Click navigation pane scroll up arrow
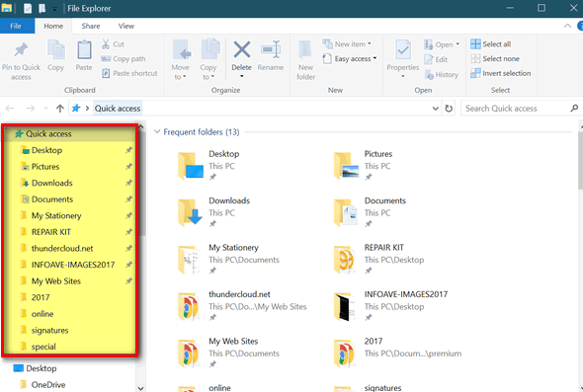 (x=141, y=126)
